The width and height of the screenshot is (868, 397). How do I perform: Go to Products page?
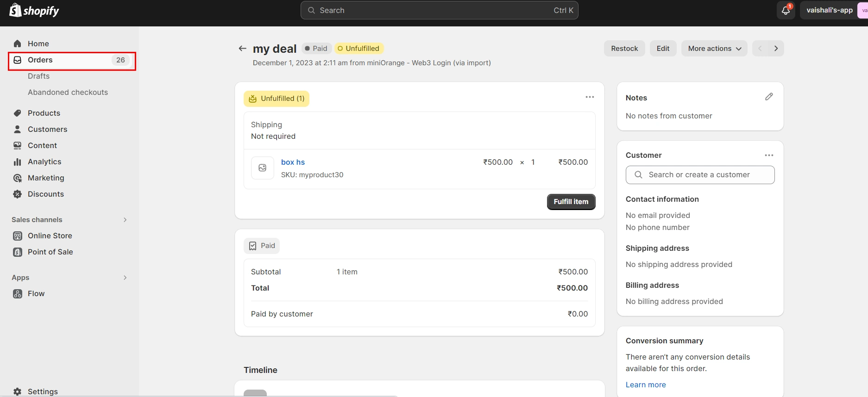[x=44, y=113]
